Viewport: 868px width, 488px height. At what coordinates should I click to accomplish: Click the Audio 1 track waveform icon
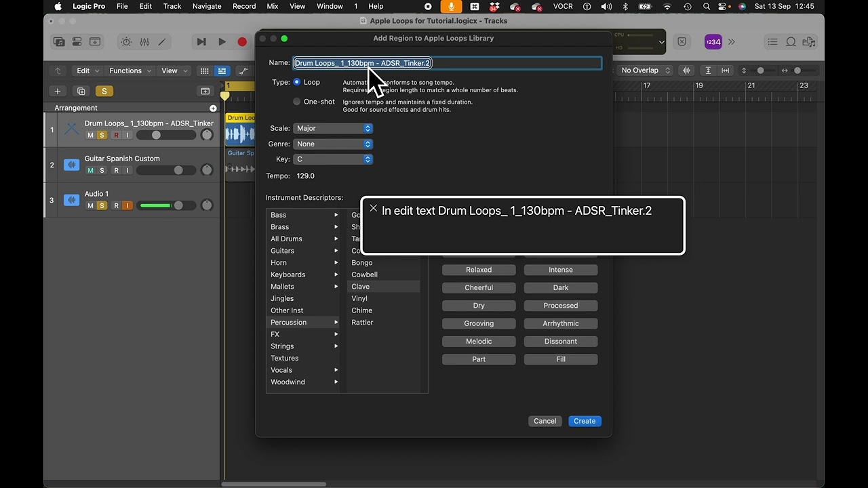point(71,200)
